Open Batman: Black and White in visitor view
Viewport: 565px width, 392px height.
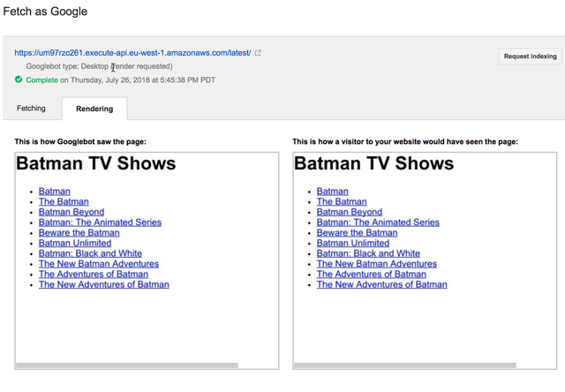tap(369, 253)
